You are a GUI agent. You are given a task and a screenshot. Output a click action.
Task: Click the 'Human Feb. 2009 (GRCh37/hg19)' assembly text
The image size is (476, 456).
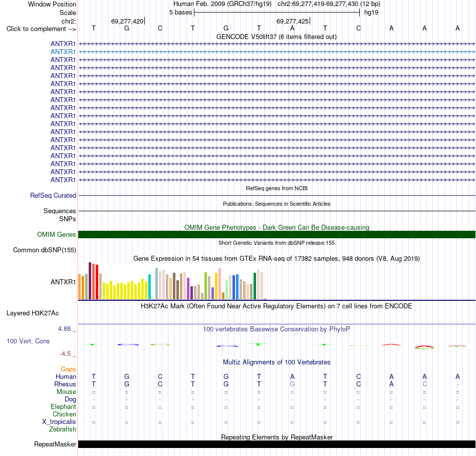[222, 4]
